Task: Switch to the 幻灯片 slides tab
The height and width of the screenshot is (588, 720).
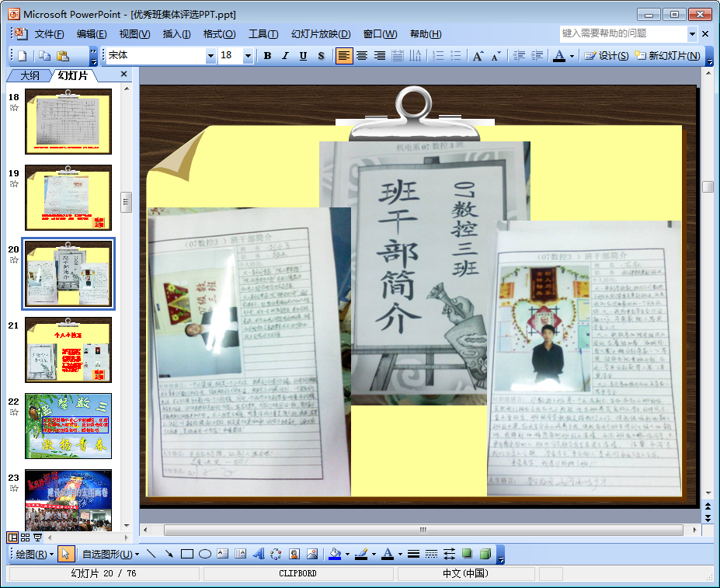Action: tap(72, 75)
